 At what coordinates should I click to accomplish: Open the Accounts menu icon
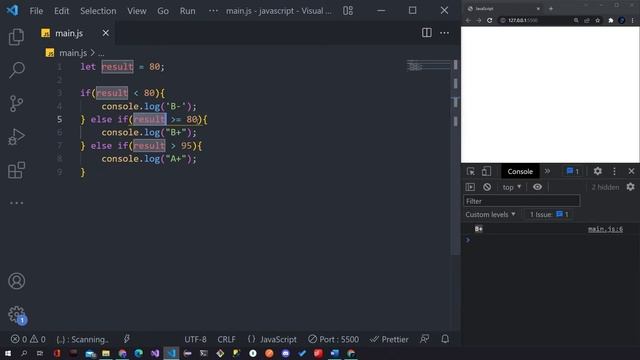[16, 281]
